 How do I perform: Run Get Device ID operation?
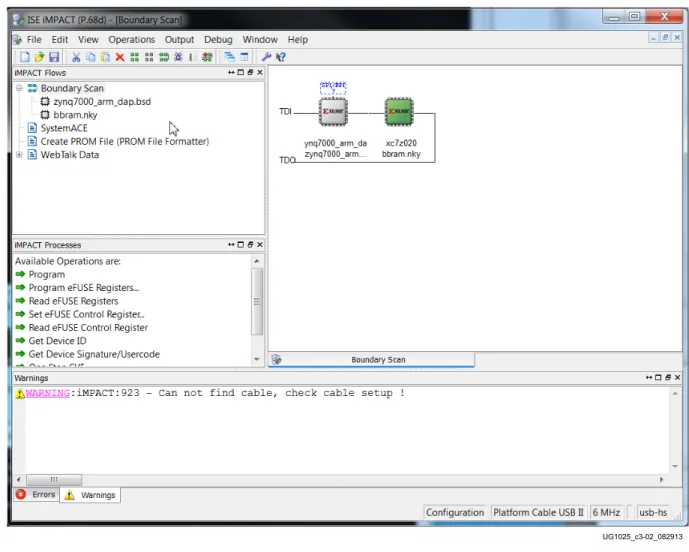(x=57, y=341)
